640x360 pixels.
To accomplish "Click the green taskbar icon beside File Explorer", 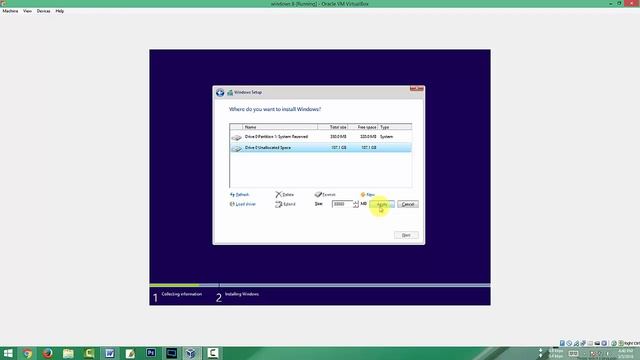I will pyautogui.click(x=89, y=353).
